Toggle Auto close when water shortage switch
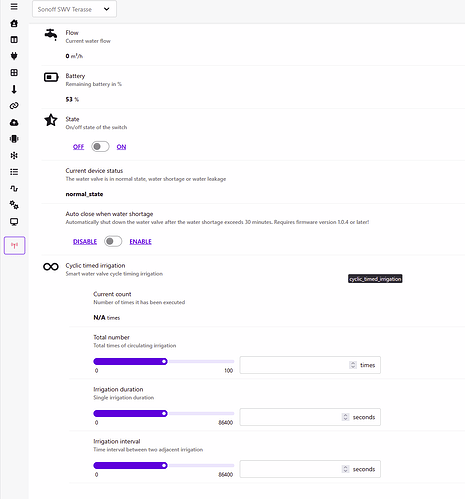Viewport: 465px width, 499px height. coord(113,241)
